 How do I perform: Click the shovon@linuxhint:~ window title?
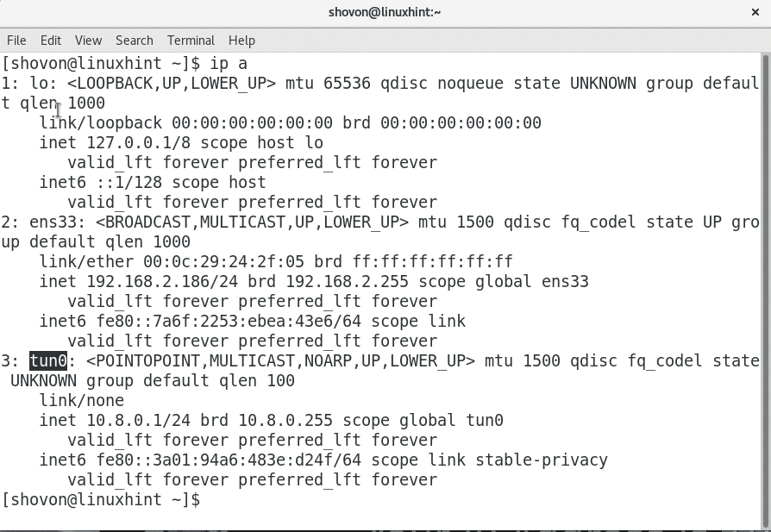(385, 12)
